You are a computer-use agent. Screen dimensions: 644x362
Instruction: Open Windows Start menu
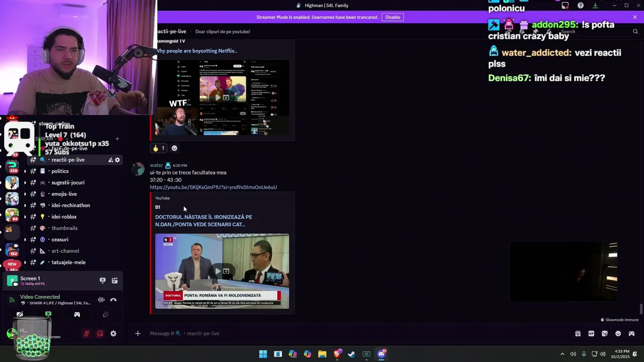click(x=263, y=354)
